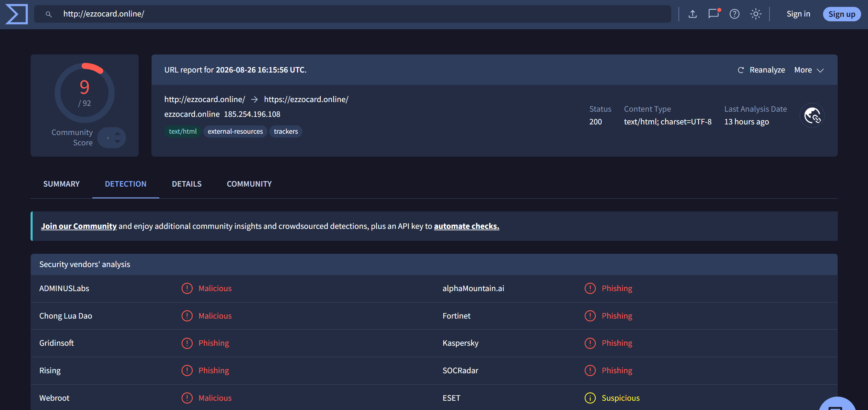The image size is (868, 410).
Task: Click the Suspicious verdict for ESET
Action: click(x=620, y=398)
